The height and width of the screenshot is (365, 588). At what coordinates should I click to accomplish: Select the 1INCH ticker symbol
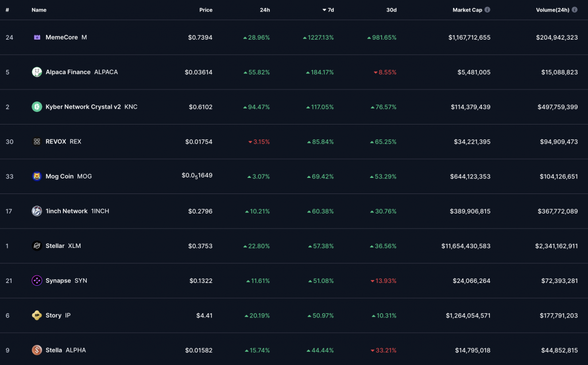click(100, 211)
